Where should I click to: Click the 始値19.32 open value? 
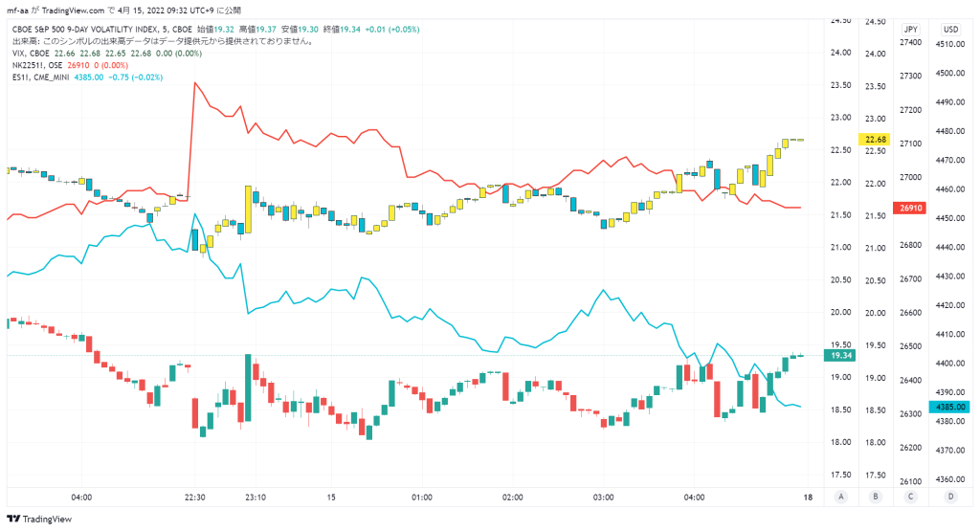pyautogui.click(x=215, y=30)
